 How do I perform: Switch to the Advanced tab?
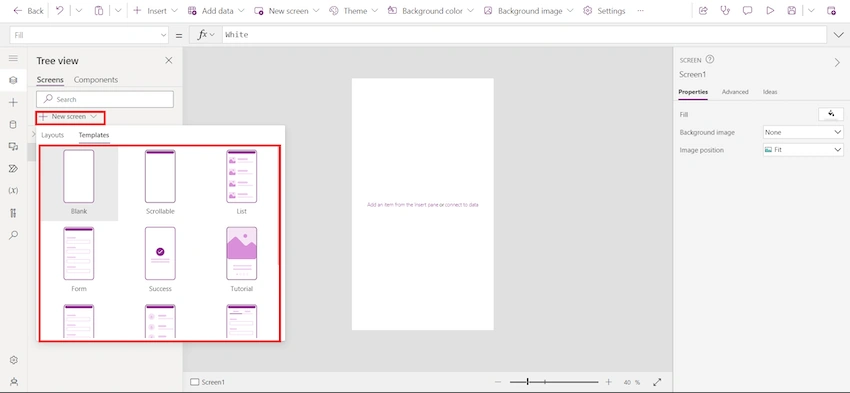tap(735, 92)
